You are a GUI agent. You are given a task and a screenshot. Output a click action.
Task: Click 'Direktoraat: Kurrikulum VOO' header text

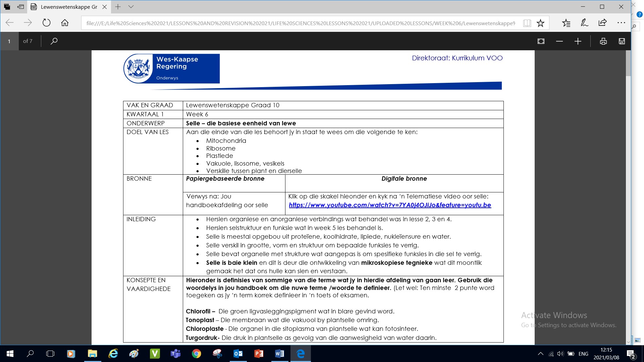coord(457,58)
